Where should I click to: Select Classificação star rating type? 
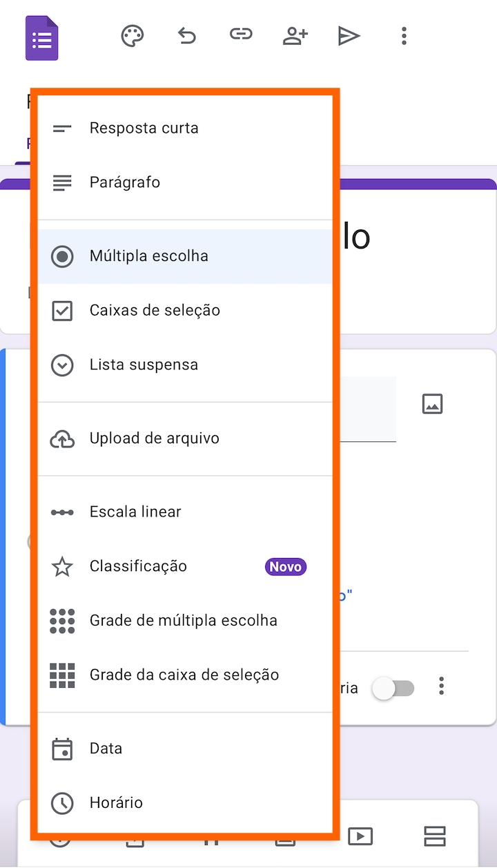click(x=185, y=567)
